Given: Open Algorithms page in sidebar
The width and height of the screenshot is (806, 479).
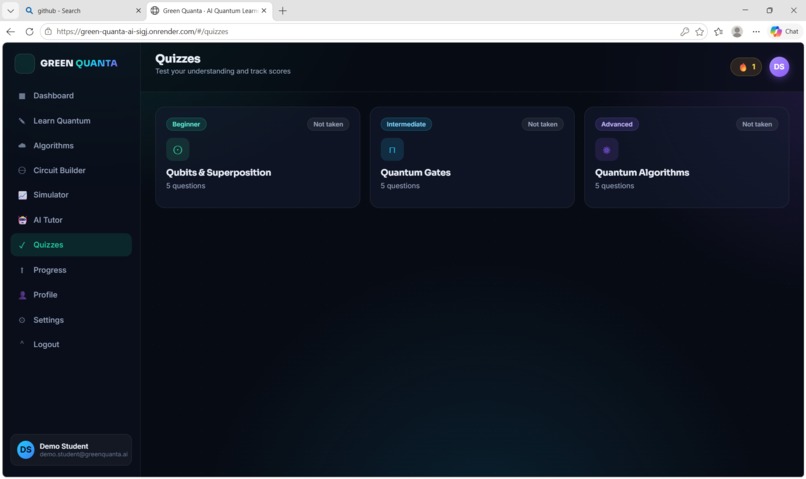Looking at the screenshot, I should pyautogui.click(x=71, y=145).
